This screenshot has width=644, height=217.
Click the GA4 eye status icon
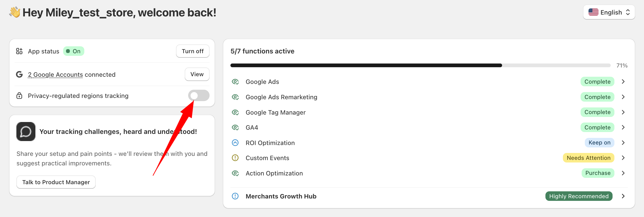pyautogui.click(x=235, y=128)
